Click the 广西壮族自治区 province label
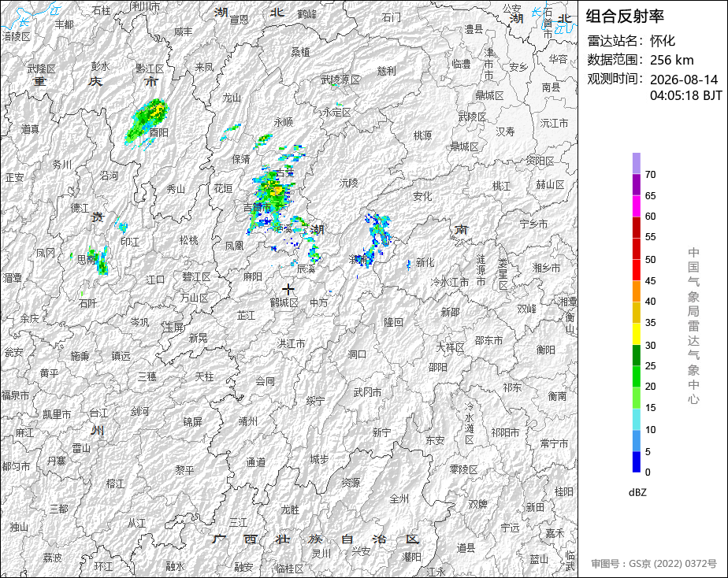728x578 pixels. click(x=315, y=539)
